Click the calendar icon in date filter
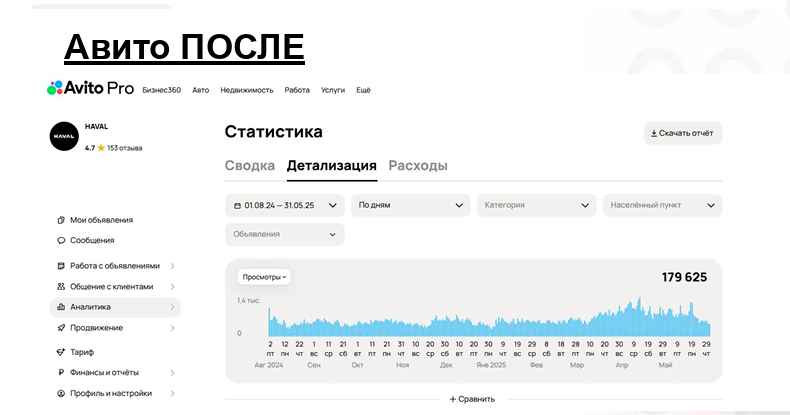 (x=237, y=205)
